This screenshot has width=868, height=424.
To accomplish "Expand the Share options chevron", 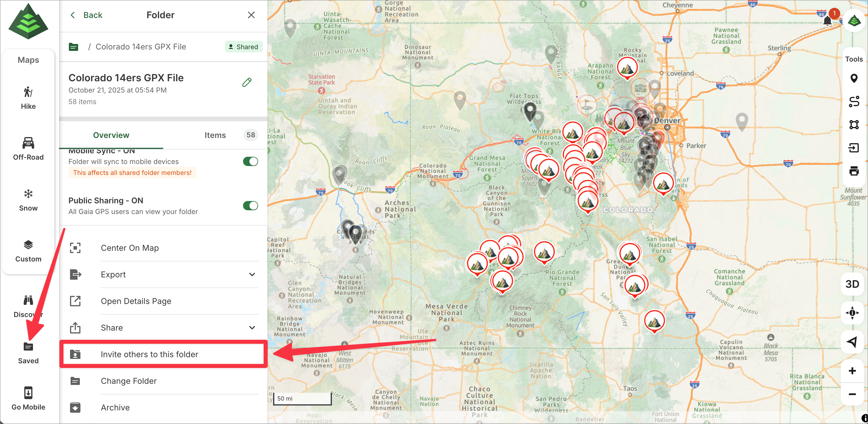I will pyautogui.click(x=252, y=328).
